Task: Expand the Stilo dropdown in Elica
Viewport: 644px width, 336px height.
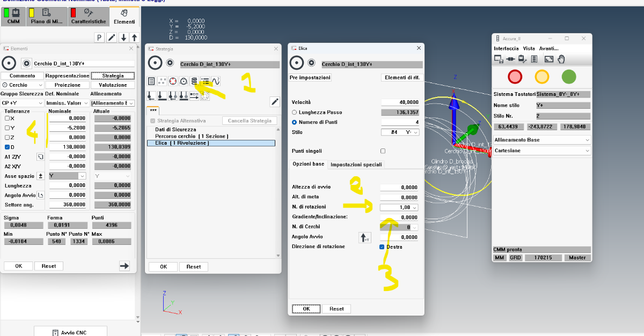Action: coord(415,132)
